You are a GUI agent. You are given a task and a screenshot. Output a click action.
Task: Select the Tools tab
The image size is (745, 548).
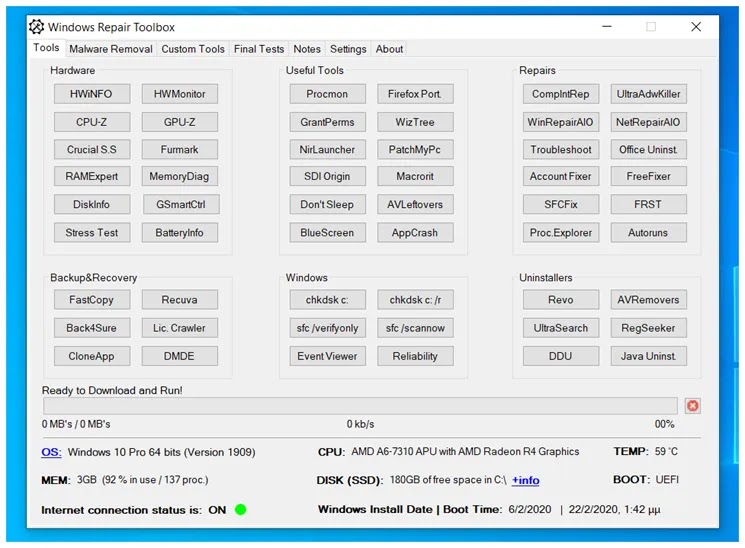point(46,48)
